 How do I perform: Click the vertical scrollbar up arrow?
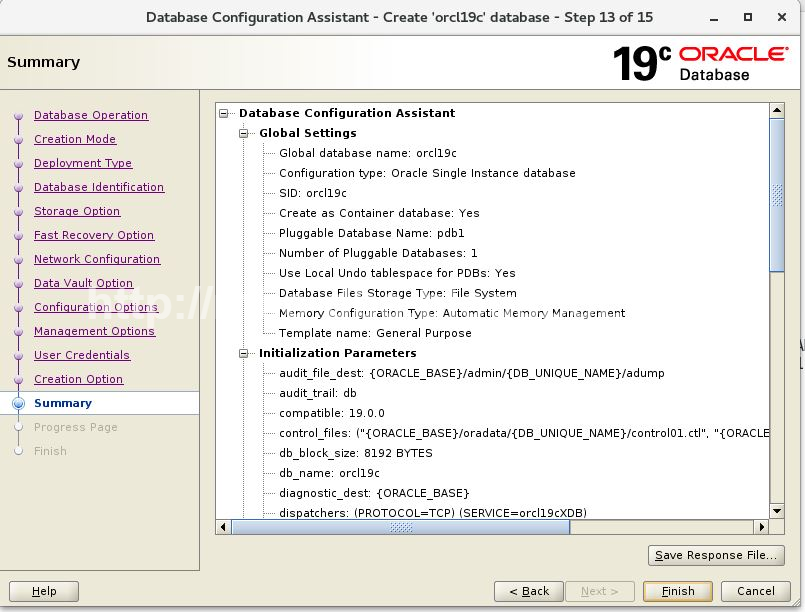point(777,111)
